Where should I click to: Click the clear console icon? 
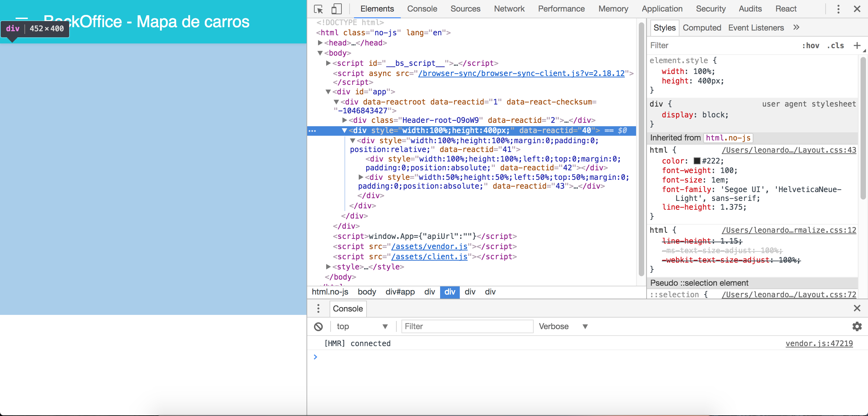point(318,326)
